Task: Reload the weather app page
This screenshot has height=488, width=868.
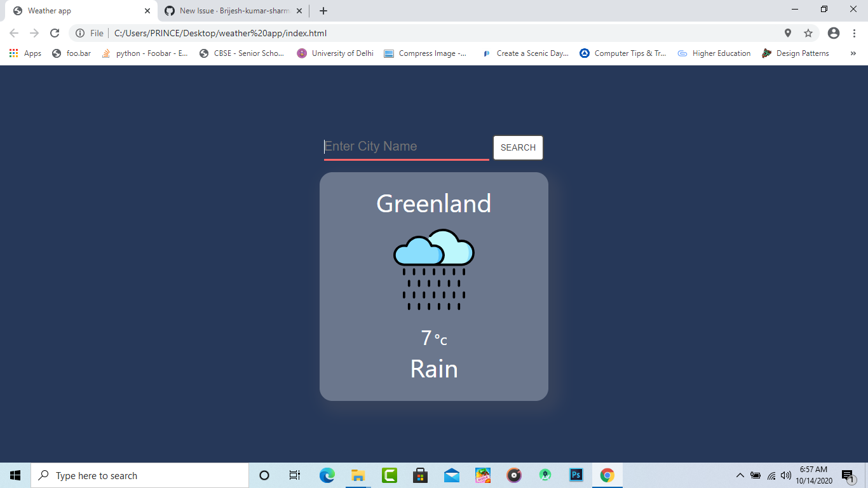Action: click(x=56, y=32)
